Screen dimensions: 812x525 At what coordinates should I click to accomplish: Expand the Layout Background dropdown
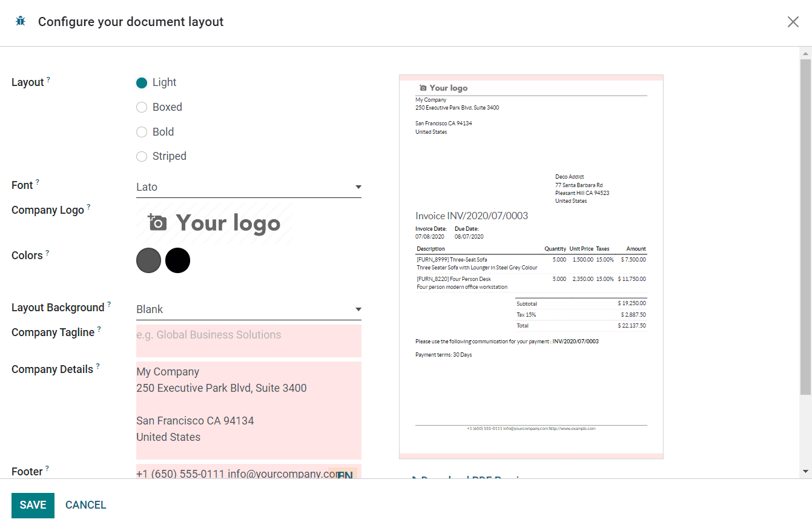click(x=248, y=309)
